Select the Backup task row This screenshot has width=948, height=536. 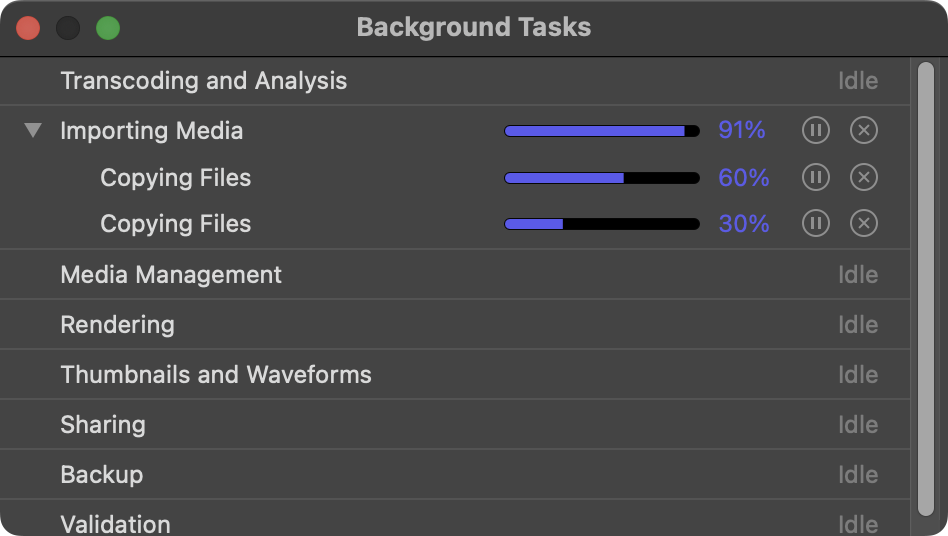tap(101, 475)
